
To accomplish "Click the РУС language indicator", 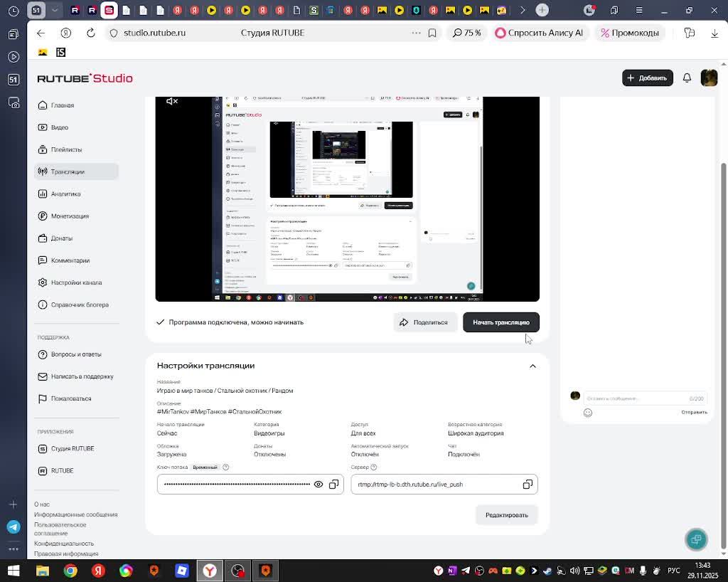I will pos(674,571).
